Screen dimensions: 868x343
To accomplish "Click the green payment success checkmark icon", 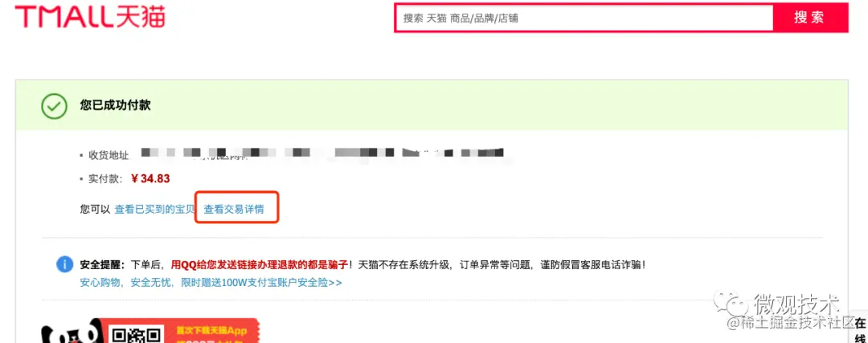I will (55, 105).
